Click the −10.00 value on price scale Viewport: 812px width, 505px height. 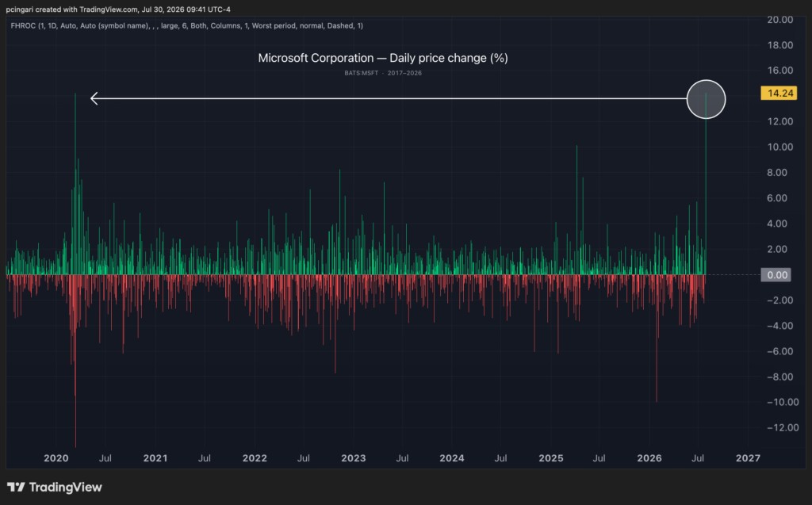click(783, 402)
